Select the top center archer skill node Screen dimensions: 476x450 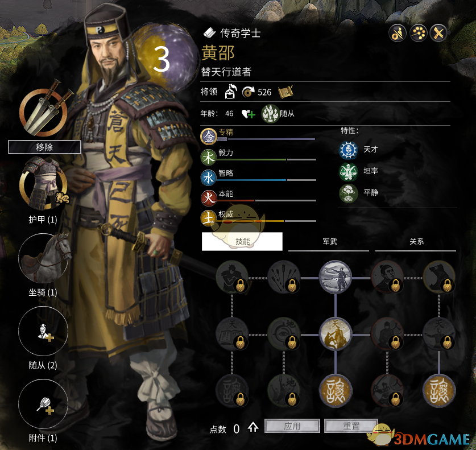[x=336, y=277]
